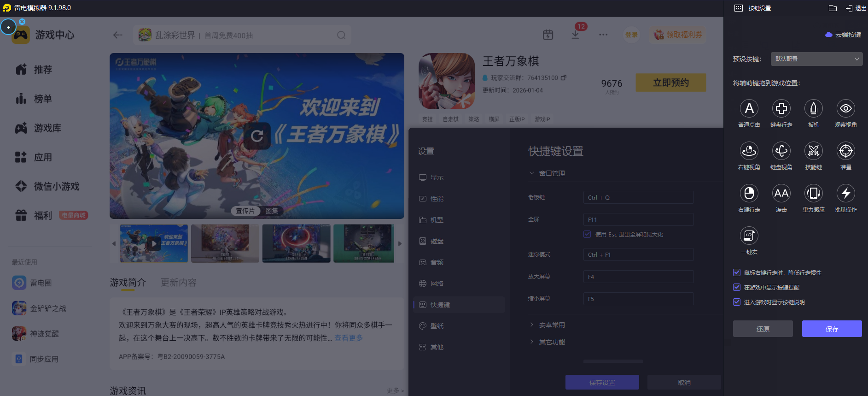The width and height of the screenshot is (868, 396).
Task: Open the 显示 settings tab
Action: pos(459,177)
